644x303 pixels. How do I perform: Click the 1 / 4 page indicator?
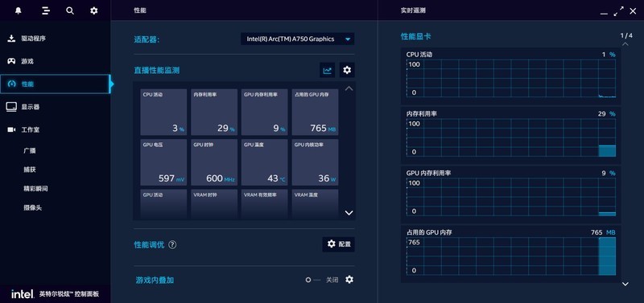coord(626,35)
